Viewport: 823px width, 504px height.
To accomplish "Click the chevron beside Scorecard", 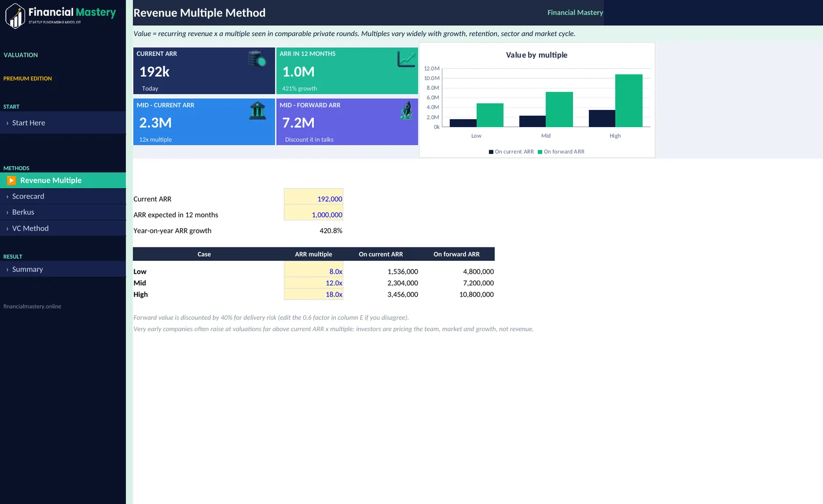I will pyautogui.click(x=7, y=197).
